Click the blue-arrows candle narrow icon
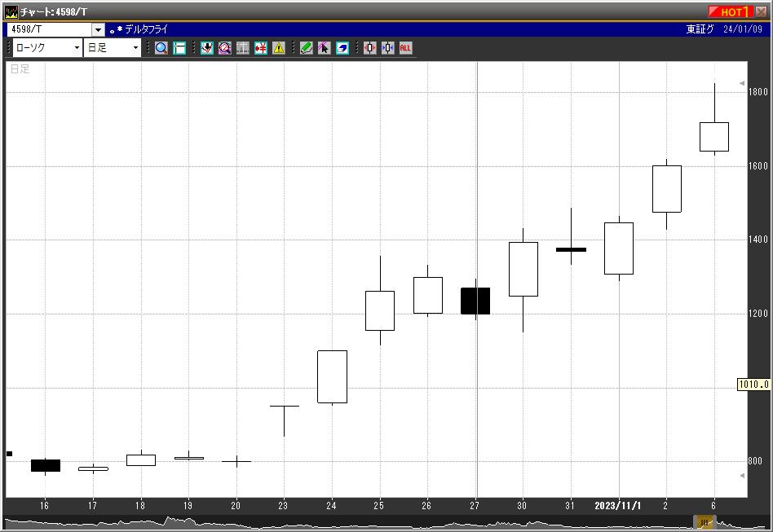 [387, 48]
